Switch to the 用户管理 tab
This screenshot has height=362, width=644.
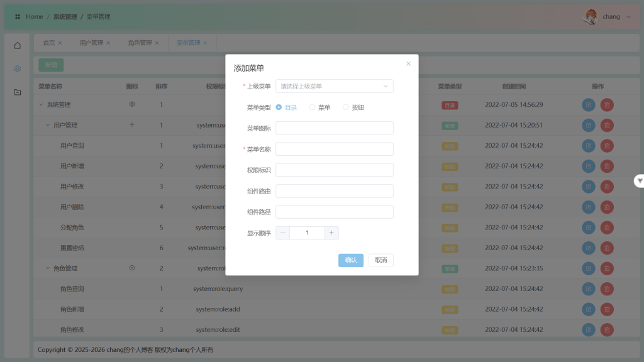(x=91, y=43)
